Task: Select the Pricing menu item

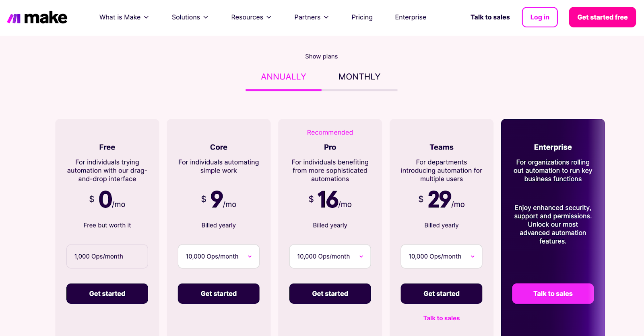Action: coord(361,17)
